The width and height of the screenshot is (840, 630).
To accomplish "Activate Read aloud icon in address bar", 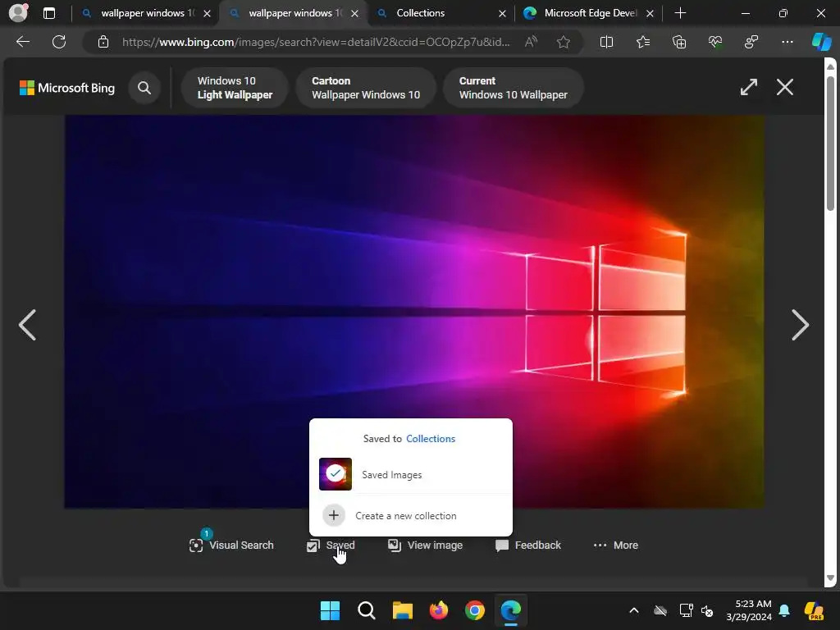I will pos(531,42).
